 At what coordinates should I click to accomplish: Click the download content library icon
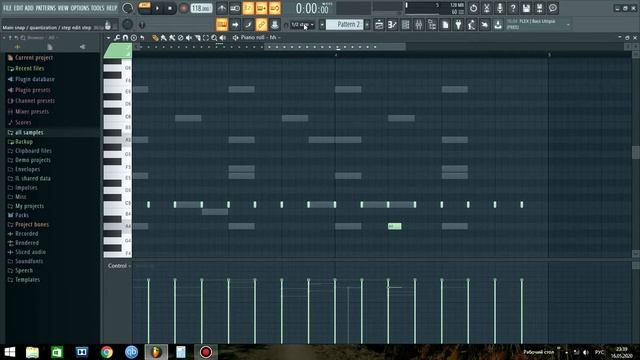(x=498, y=24)
